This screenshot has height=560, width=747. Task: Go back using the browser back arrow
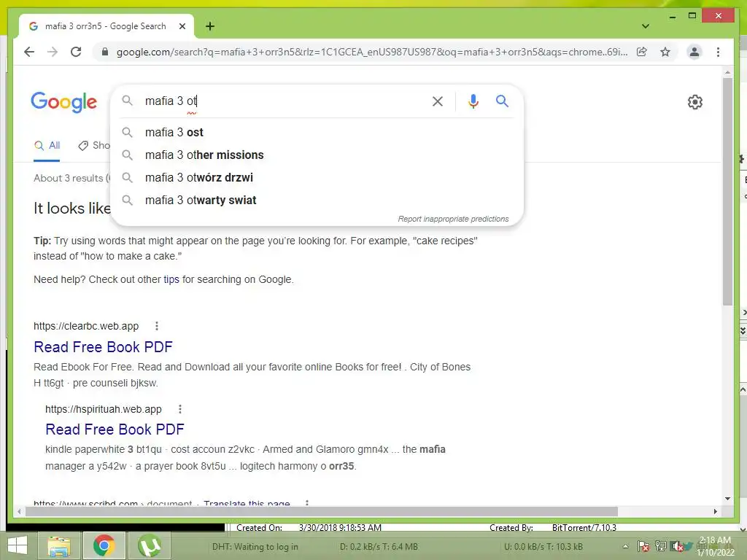(29, 52)
